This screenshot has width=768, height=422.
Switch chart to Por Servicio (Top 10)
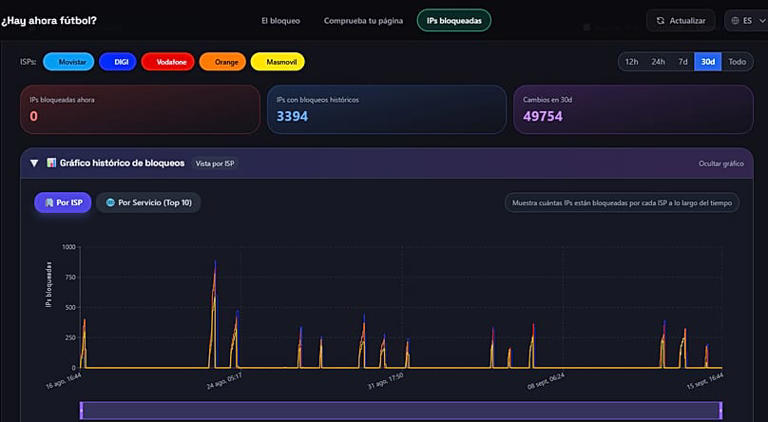click(148, 203)
